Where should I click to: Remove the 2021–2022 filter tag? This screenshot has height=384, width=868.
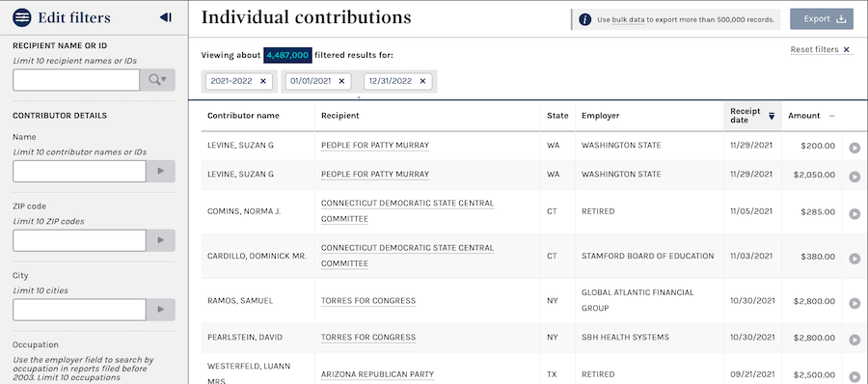click(263, 81)
